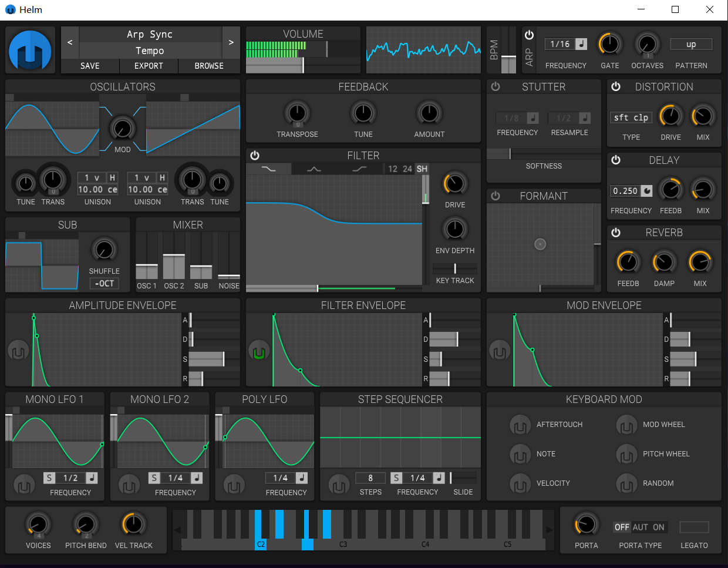The height and width of the screenshot is (568, 728).
Task: Open the ARP pattern 'up' selector
Action: (691, 44)
